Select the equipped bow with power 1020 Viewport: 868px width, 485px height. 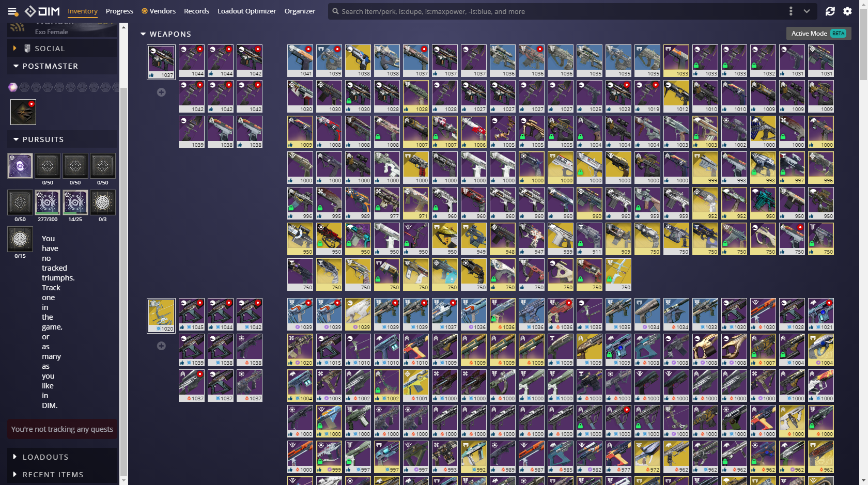coord(161,316)
